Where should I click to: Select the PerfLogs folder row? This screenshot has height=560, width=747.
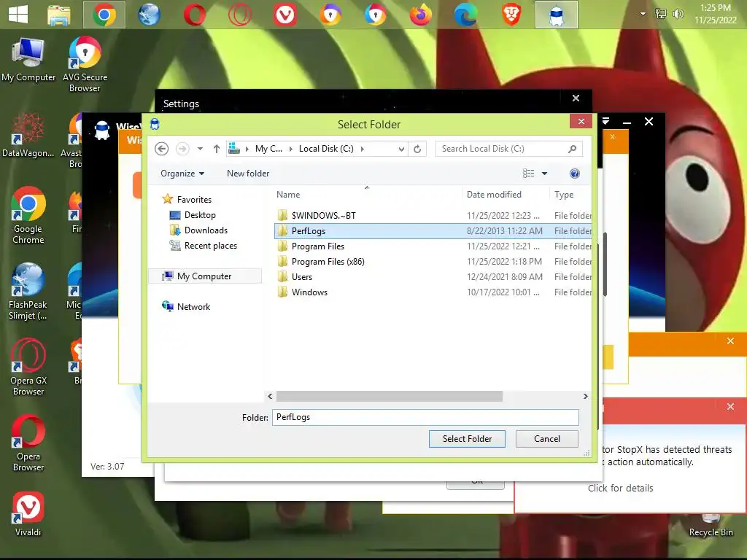pyautogui.click(x=433, y=231)
